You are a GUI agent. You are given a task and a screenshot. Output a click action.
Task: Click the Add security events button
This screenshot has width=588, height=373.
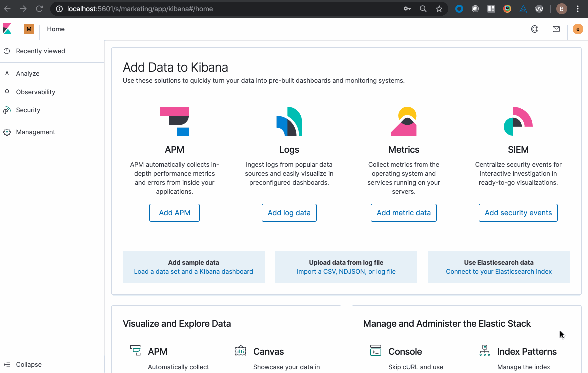pos(518,213)
